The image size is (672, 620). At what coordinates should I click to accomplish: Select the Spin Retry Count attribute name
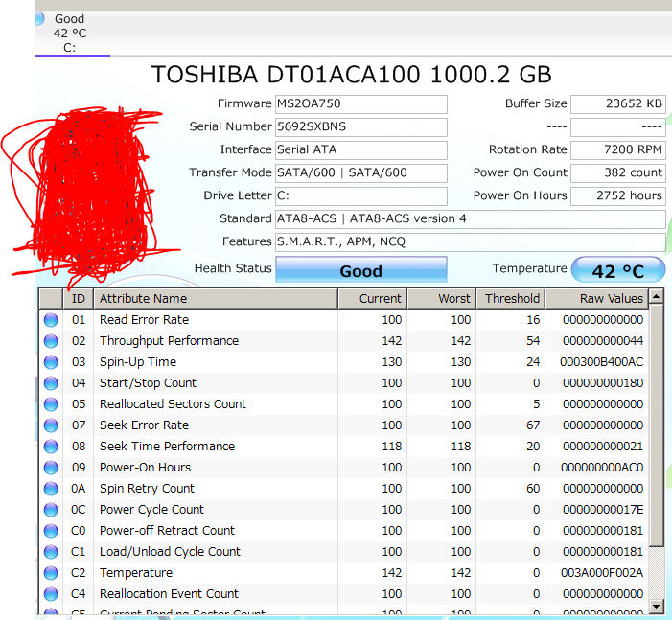(x=147, y=488)
